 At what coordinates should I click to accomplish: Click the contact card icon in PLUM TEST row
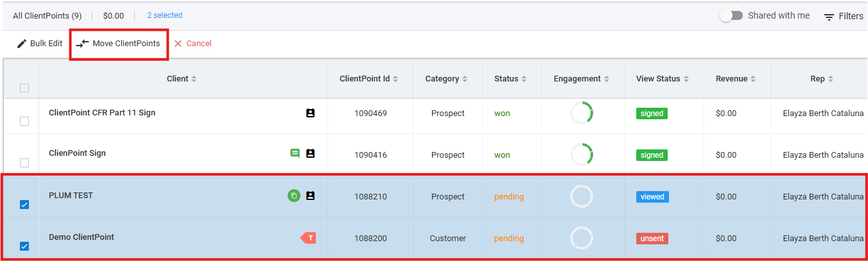tap(310, 196)
